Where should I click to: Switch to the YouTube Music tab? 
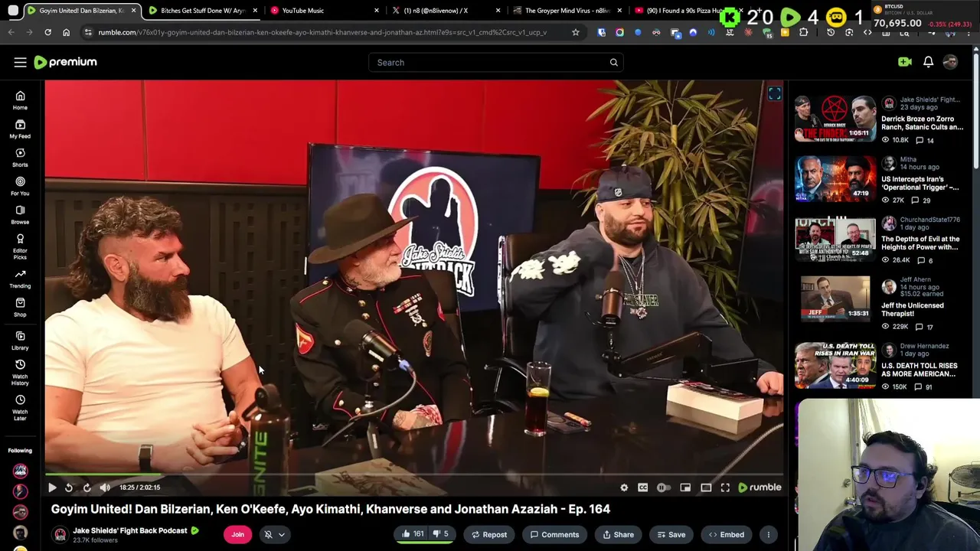[325, 11]
